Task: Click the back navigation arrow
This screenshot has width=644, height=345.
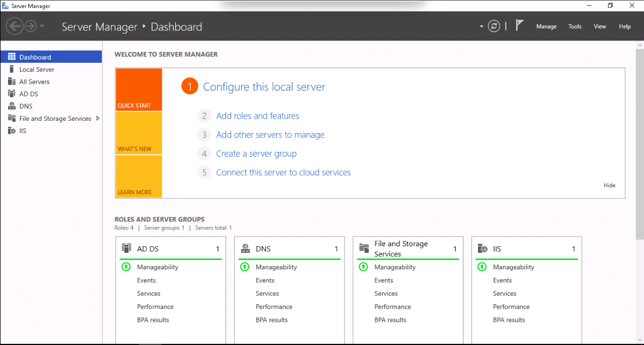Action: tap(14, 26)
